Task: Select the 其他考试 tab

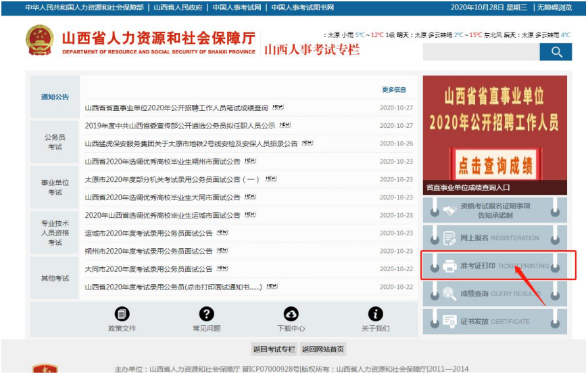Action: tap(55, 278)
